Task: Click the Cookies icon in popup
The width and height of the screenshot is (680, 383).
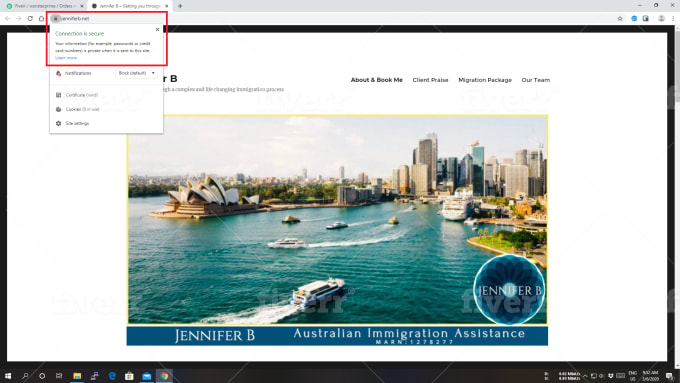Action: 59,109
